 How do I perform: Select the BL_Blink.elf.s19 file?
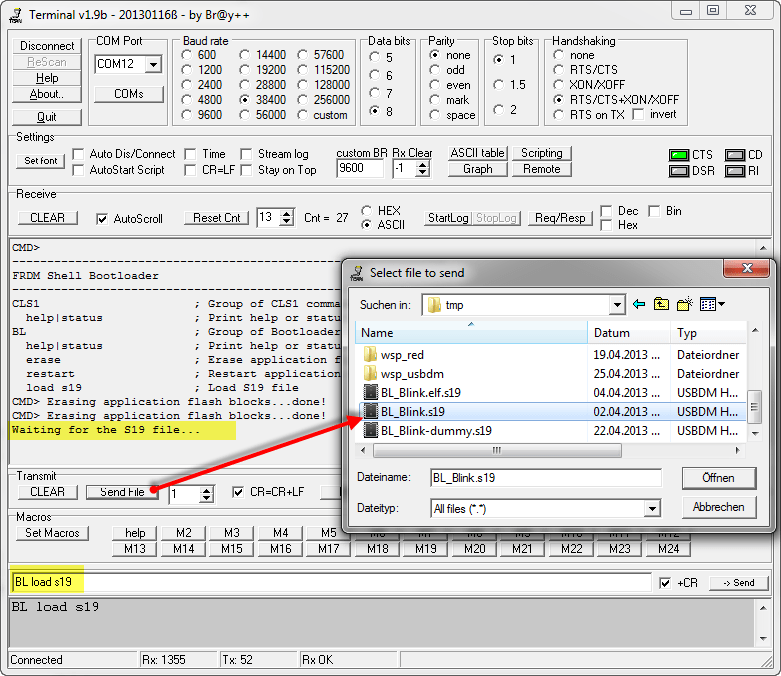pos(420,392)
